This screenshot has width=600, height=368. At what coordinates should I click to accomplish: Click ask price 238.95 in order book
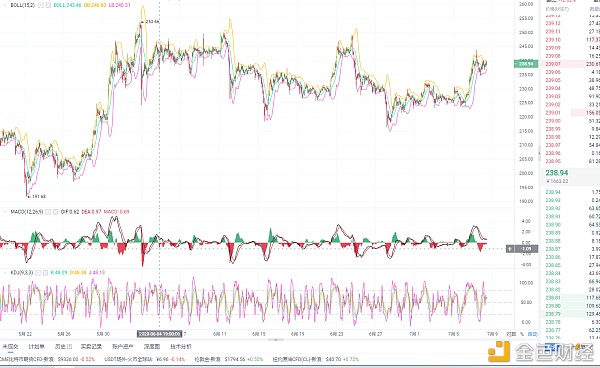pos(553,161)
